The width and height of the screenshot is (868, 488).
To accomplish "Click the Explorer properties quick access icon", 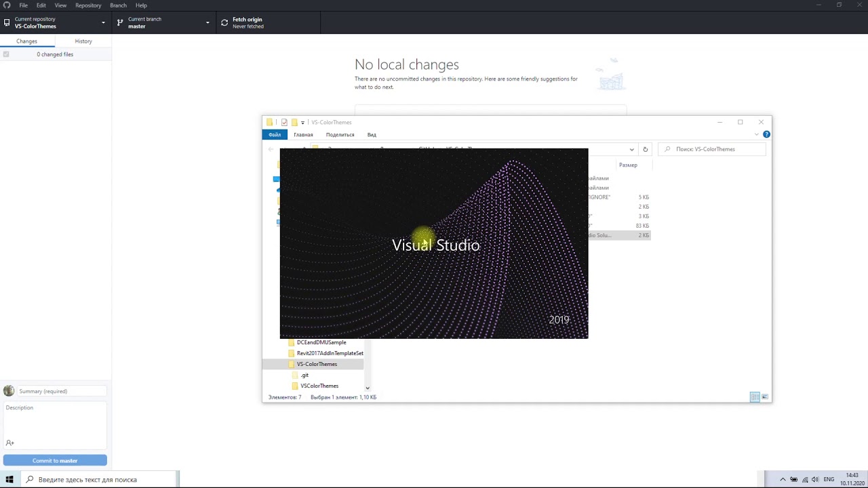I will click(284, 123).
